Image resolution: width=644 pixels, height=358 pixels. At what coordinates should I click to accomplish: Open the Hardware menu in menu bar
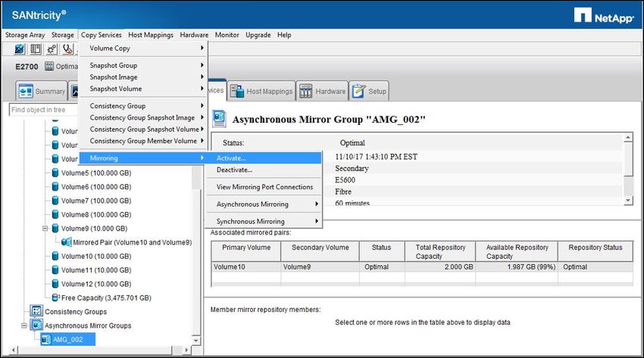(x=194, y=35)
